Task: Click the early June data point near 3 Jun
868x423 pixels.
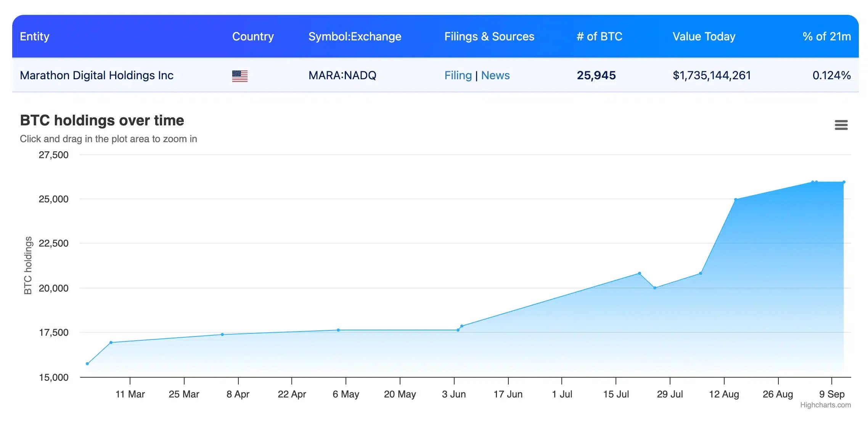Action: [458, 330]
